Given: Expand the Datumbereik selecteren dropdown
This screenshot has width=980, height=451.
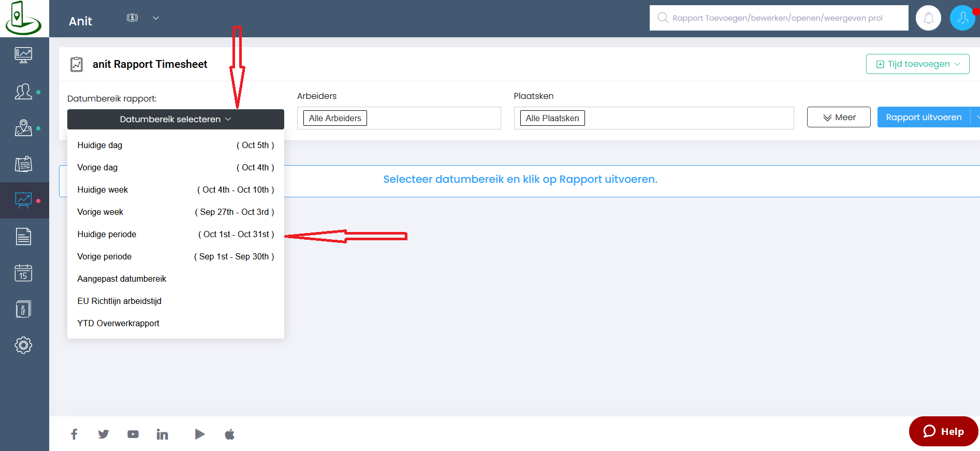Looking at the screenshot, I should (175, 119).
